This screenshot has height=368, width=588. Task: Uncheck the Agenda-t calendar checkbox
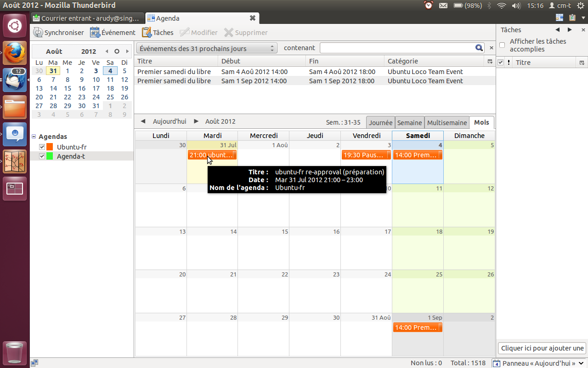pos(42,156)
